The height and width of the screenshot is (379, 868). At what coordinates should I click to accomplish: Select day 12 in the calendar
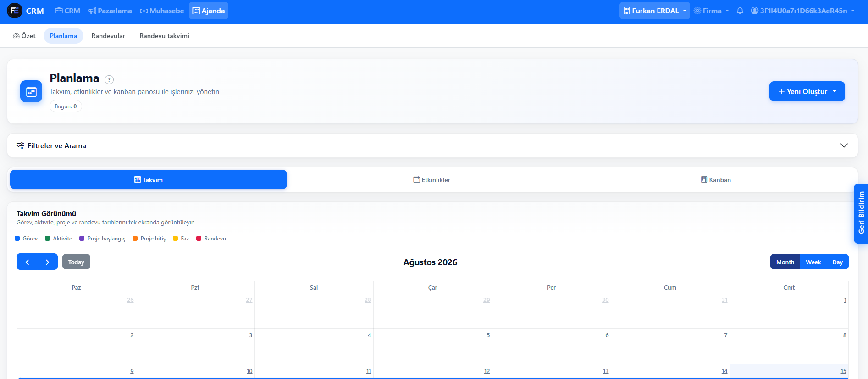pos(487,371)
